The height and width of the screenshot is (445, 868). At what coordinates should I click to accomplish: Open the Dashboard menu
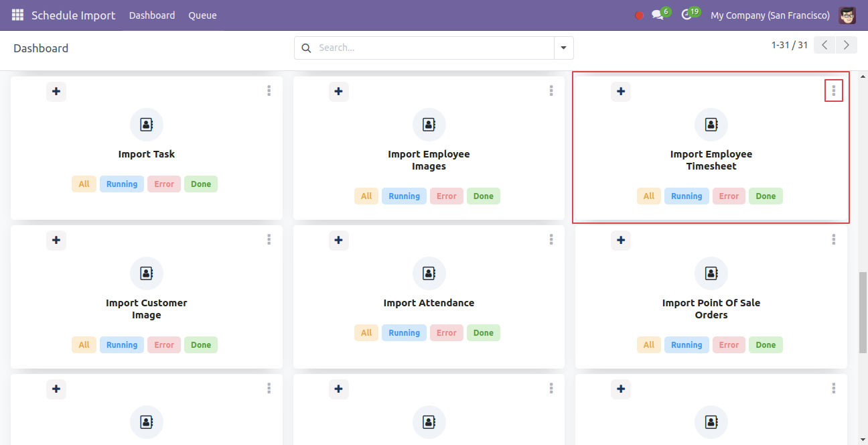[x=152, y=15]
